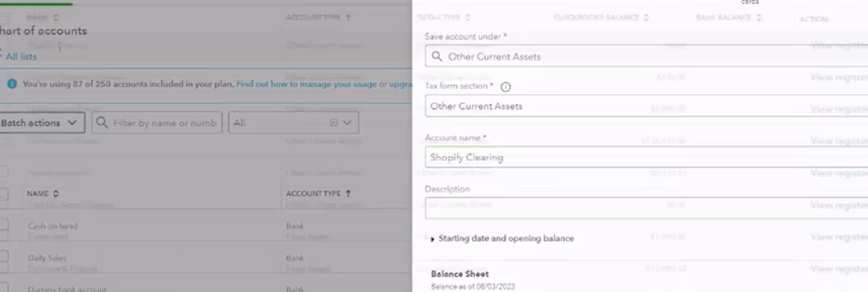
Task: Click Bank type in the Cash on hand row
Action: point(295,226)
